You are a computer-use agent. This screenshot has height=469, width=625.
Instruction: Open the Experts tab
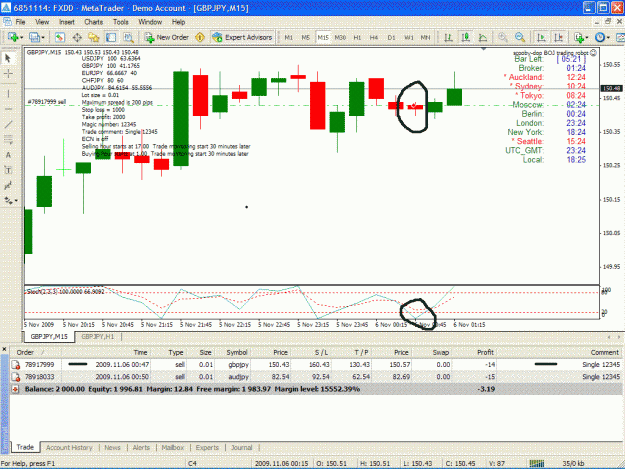click(207, 447)
